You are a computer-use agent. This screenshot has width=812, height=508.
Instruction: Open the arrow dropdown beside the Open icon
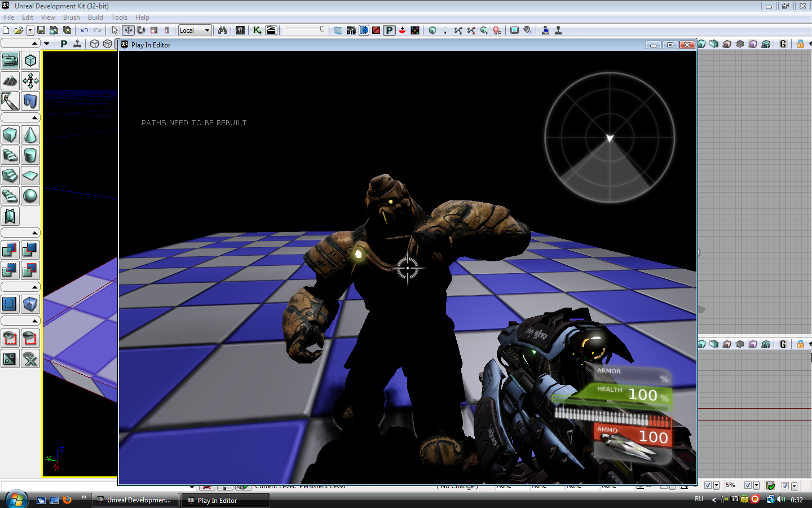tap(30, 30)
